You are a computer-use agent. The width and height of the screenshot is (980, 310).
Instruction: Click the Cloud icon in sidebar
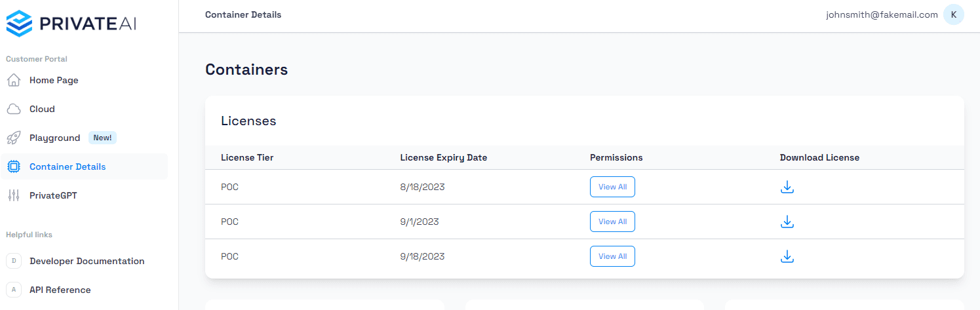coord(14,109)
